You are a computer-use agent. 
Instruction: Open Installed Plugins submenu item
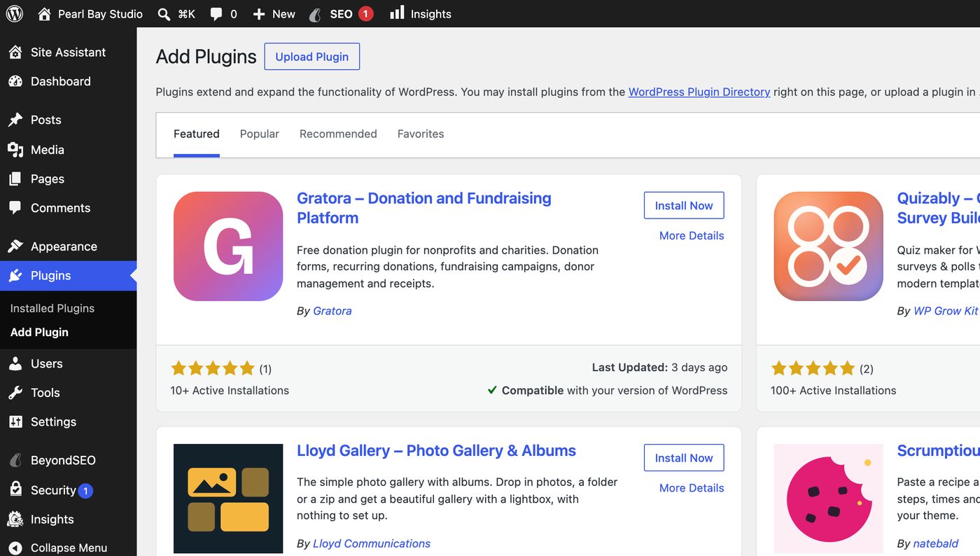[x=52, y=308]
